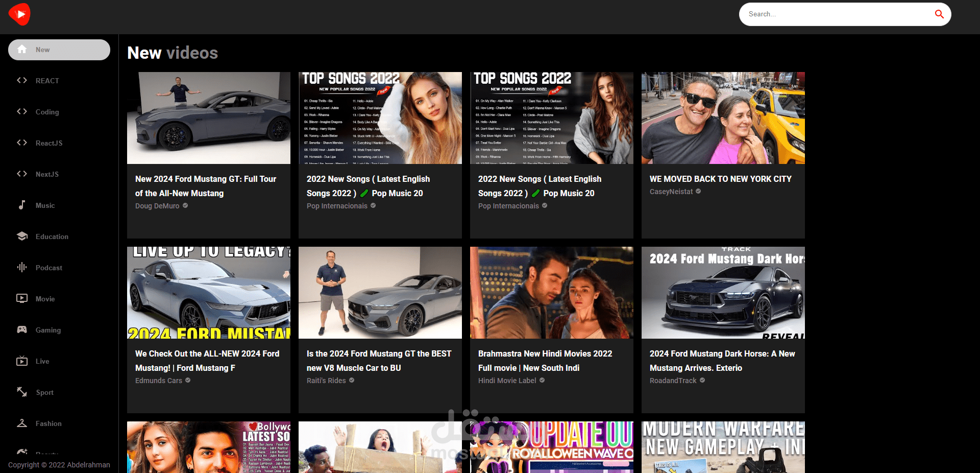Play the Casey Neistat New York thumbnail
This screenshot has height=473, width=980.
coord(723,118)
